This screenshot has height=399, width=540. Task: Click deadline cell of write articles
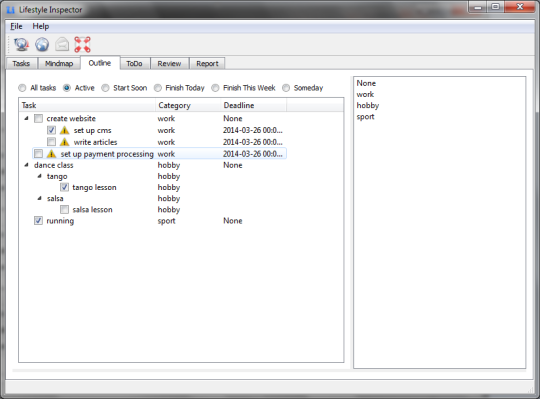click(252, 142)
